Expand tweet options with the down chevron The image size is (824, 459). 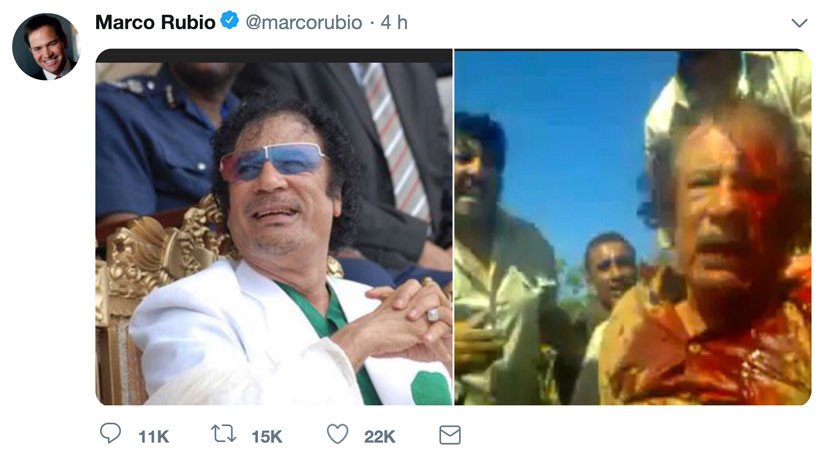tap(799, 23)
